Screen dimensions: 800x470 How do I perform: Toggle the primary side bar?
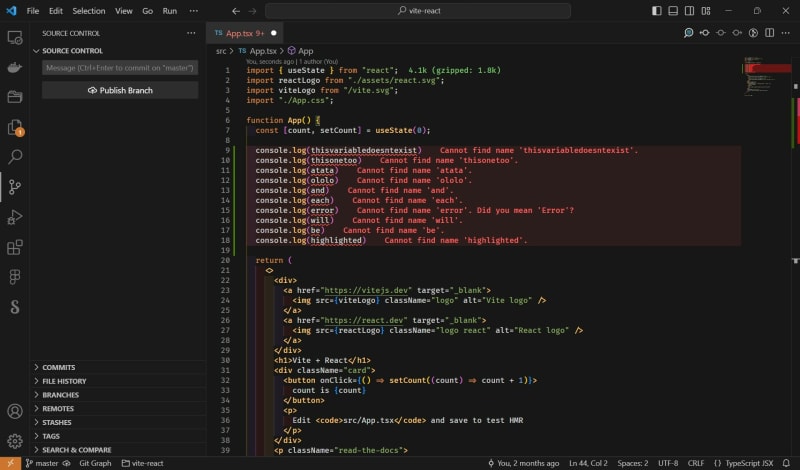pyautogui.click(x=657, y=11)
